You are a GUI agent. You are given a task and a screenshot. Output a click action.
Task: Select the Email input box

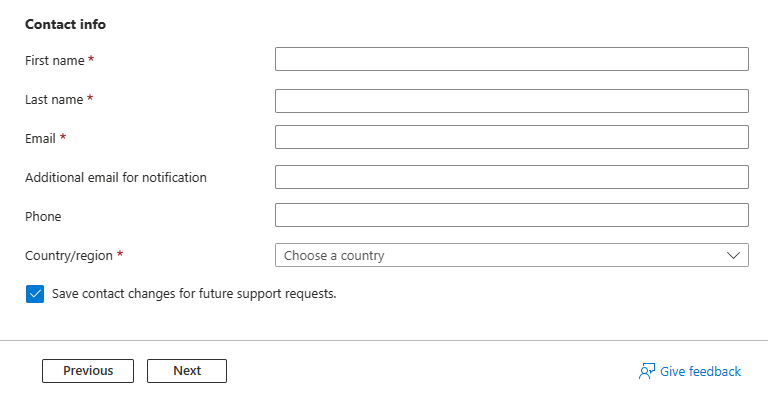[x=512, y=137]
